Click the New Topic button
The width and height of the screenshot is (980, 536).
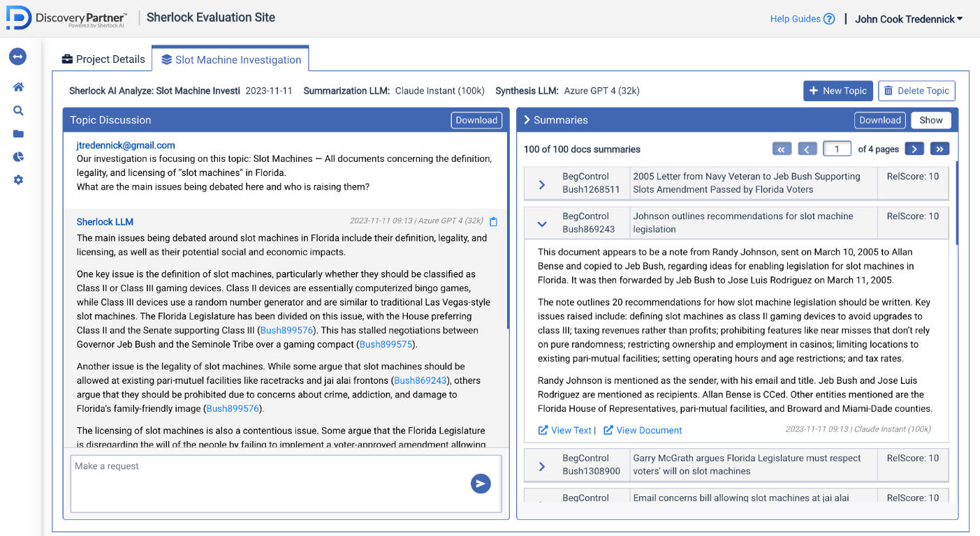click(x=838, y=91)
